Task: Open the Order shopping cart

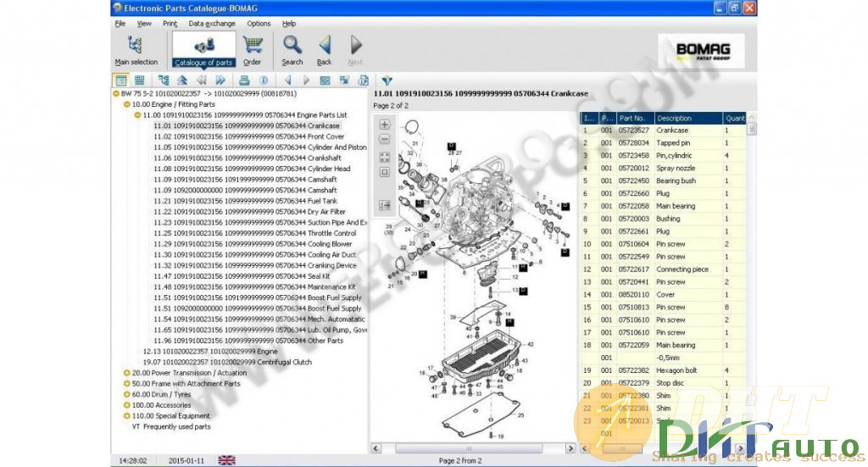Action: click(253, 50)
